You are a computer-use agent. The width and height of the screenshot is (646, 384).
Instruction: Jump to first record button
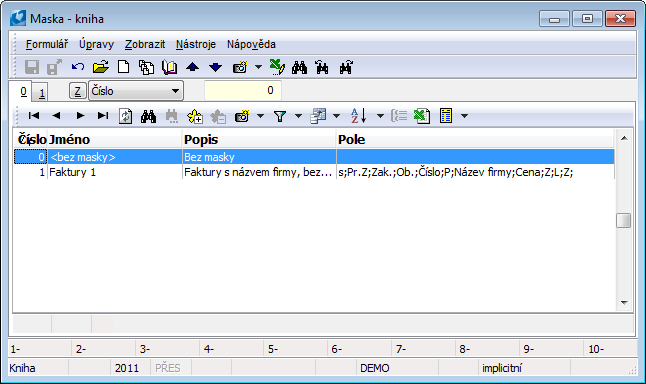34,116
